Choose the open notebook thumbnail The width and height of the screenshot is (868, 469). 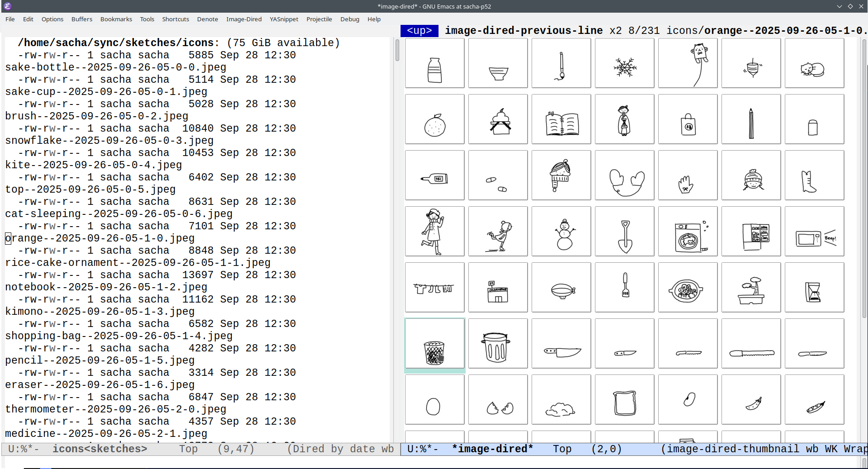[x=561, y=119]
